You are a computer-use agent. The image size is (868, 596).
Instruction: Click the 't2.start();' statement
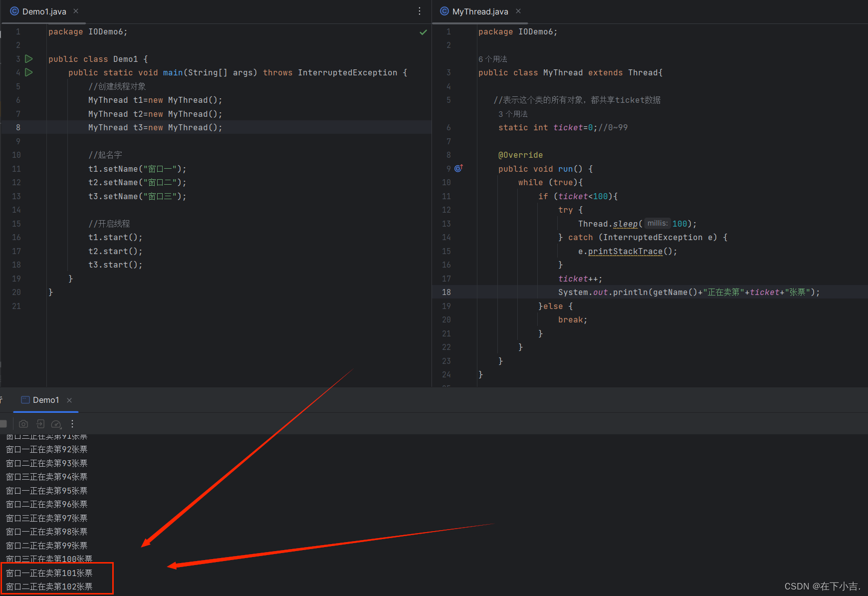point(115,251)
